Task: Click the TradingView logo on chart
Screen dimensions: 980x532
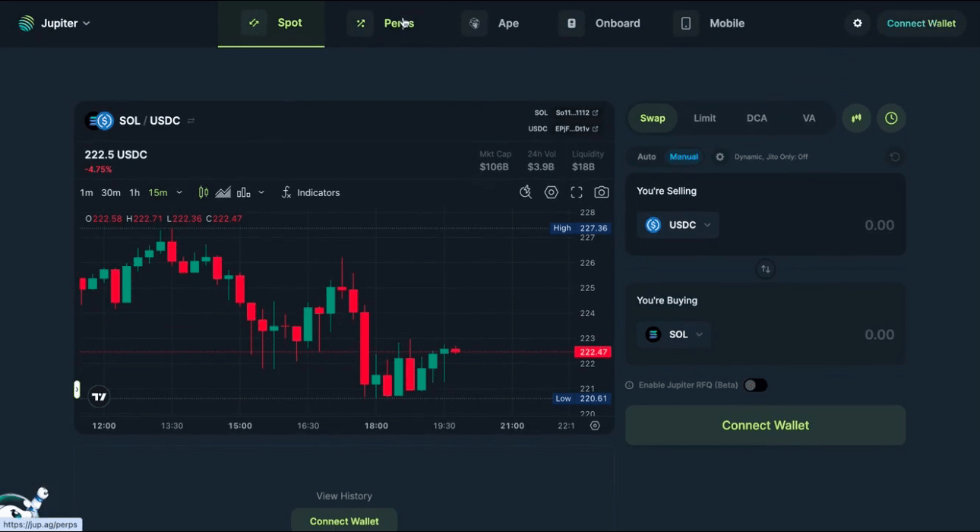Action: click(x=99, y=396)
